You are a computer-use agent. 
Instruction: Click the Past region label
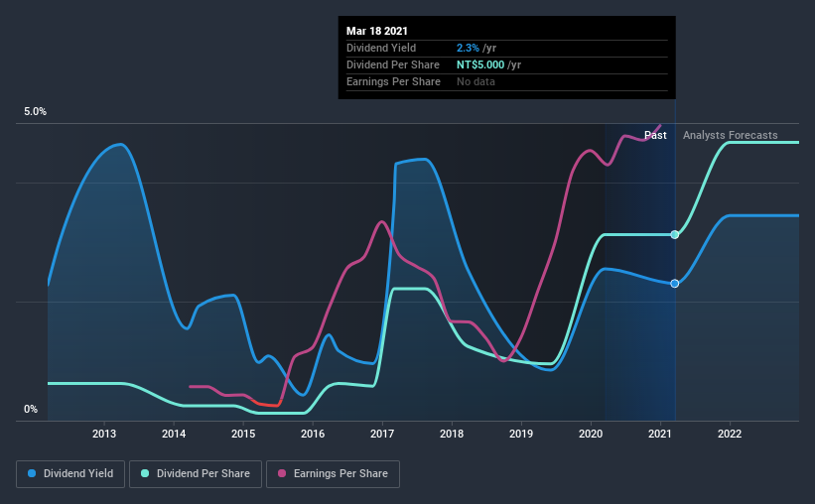(x=655, y=135)
